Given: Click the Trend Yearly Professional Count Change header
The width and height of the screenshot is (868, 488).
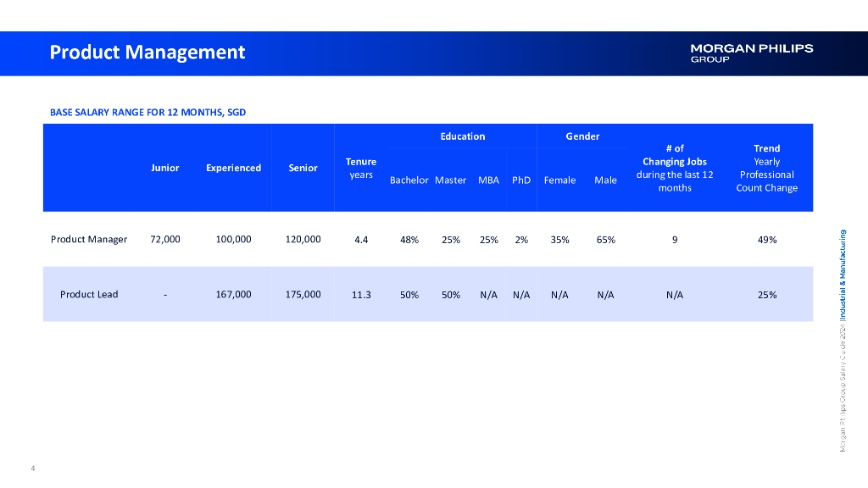Looking at the screenshot, I should [x=766, y=169].
